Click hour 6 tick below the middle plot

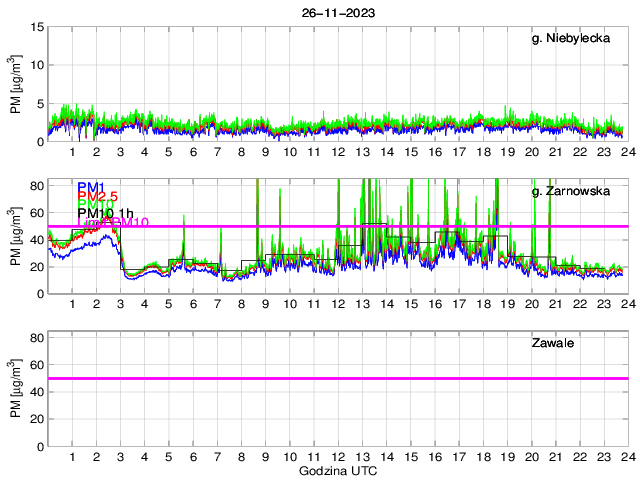click(193, 304)
